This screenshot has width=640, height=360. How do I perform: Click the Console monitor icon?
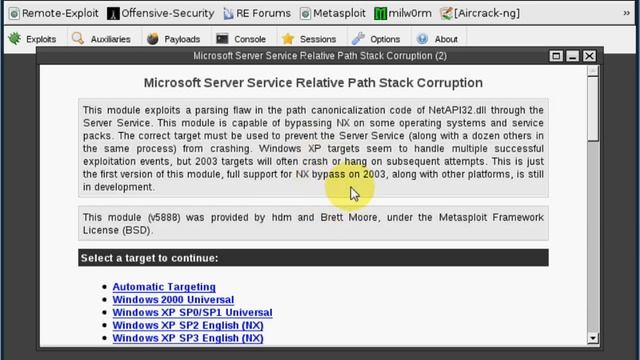click(x=222, y=39)
